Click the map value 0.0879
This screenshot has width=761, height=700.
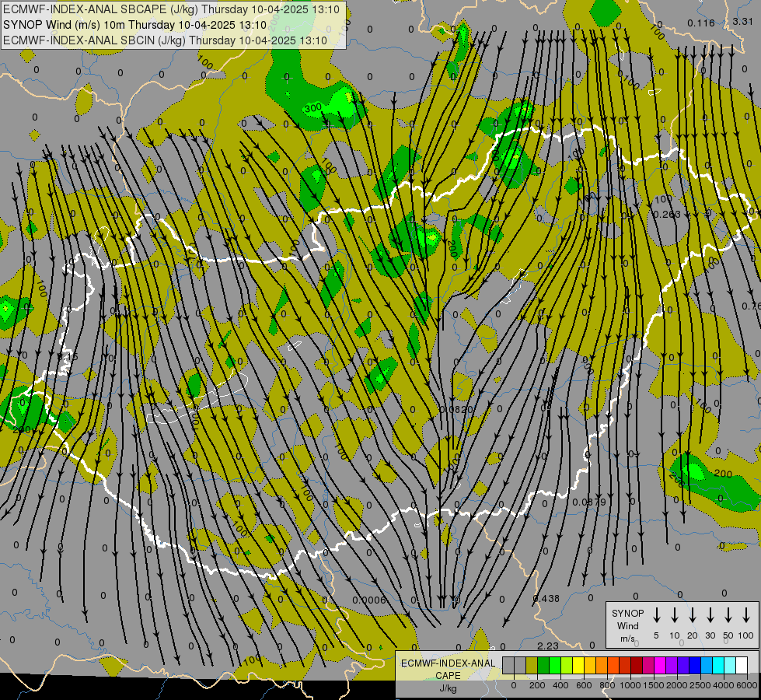click(589, 502)
